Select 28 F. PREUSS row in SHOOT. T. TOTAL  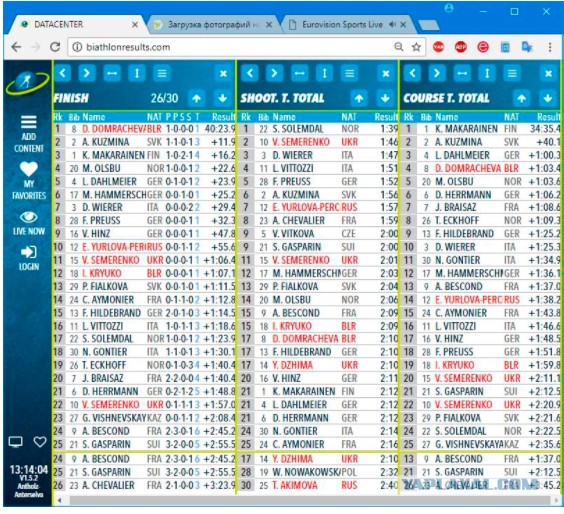coord(318,182)
